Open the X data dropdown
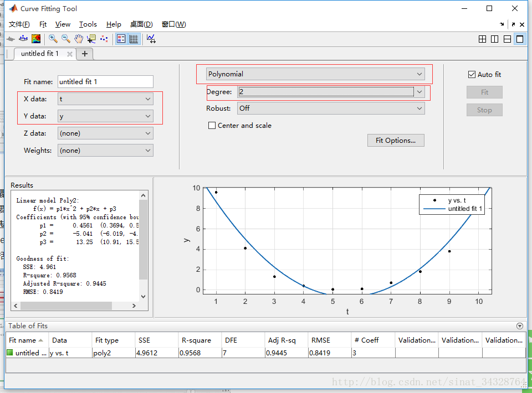Image resolution: width=532 pixels, height=393 pixels. point(105,99)
